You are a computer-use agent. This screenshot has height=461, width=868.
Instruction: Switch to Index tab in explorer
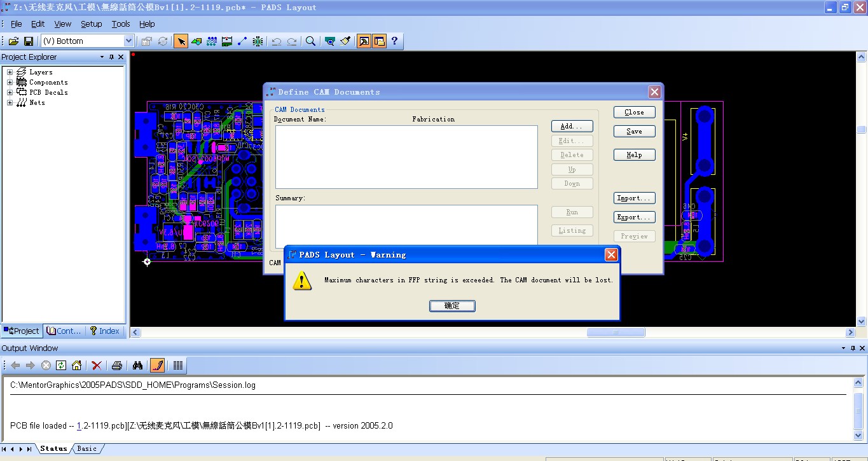pos(106,331)
